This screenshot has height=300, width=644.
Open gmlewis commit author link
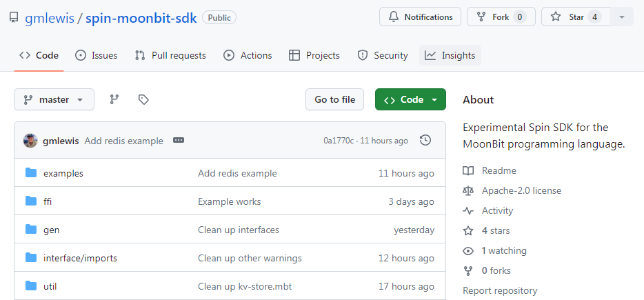[x=61, y=141]
